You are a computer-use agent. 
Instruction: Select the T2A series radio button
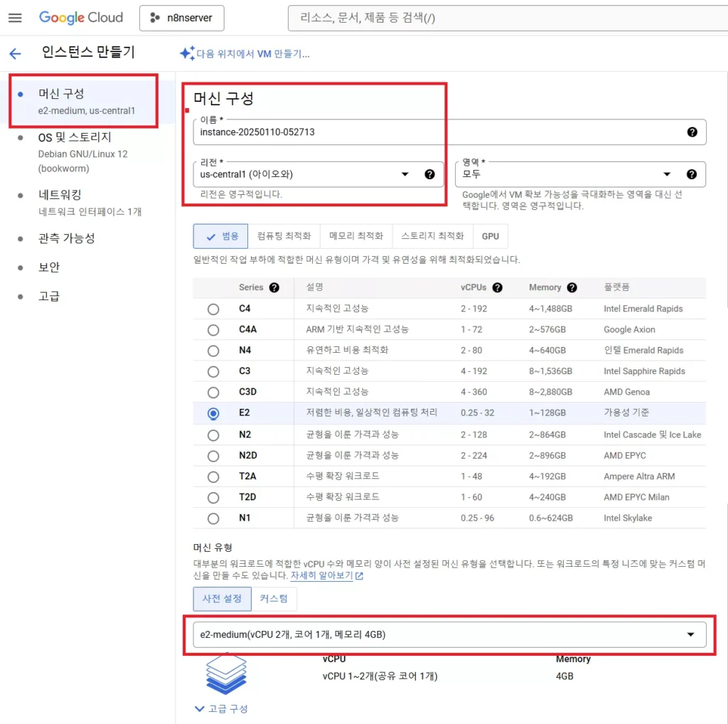coord(213,477)
